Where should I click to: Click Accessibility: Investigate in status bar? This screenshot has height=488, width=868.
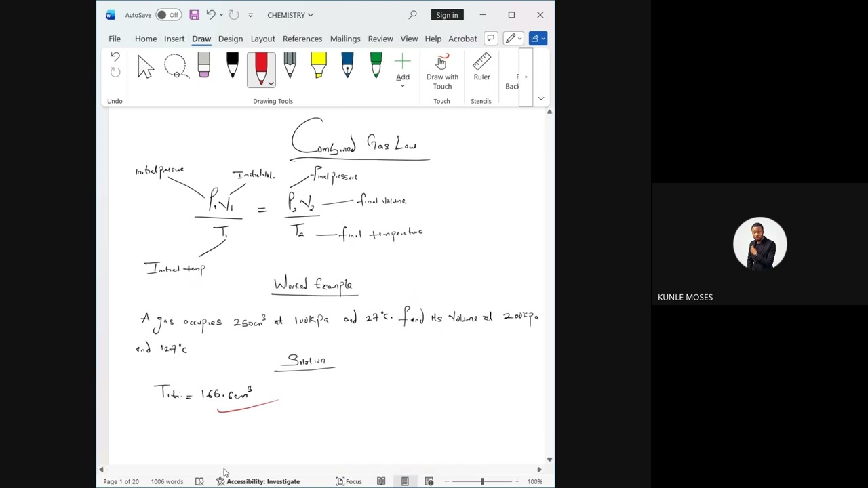[x=258, y=481]
